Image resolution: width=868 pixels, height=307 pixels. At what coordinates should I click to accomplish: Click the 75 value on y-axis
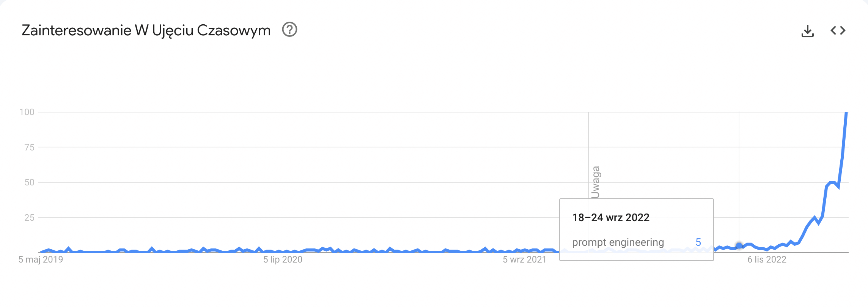[29, 147]
